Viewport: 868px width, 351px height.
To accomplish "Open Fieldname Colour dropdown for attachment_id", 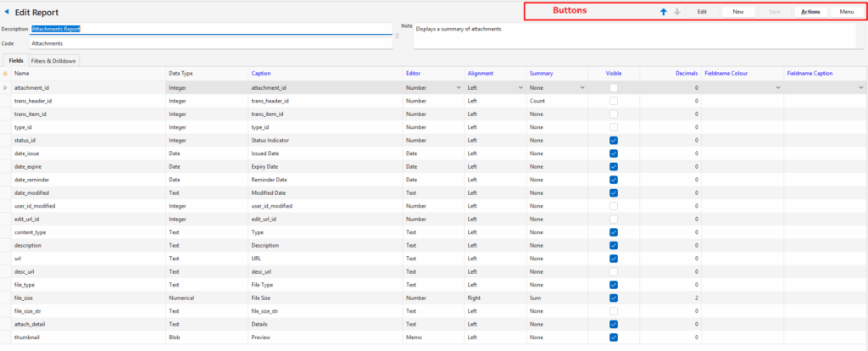I will click(x=778, y=87).
